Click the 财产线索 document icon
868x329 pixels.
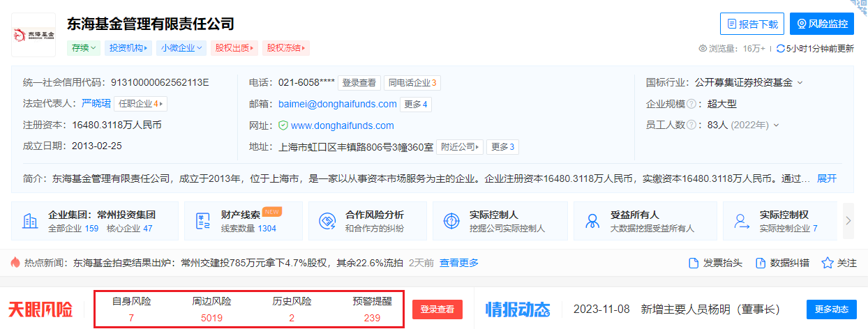pos(204,221)
